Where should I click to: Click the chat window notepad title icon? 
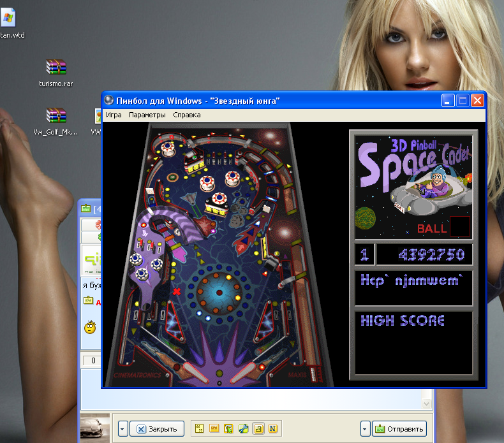point(86,209)
